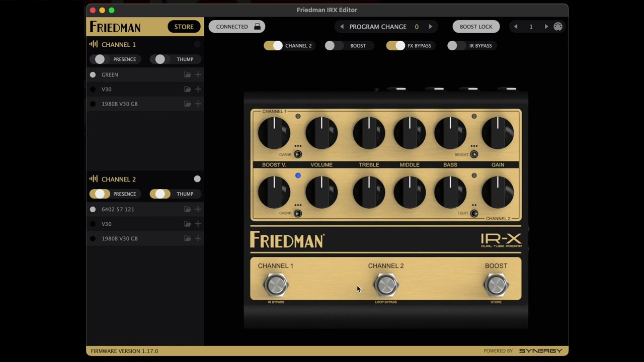The height and width of the screenshot is (362, 644).
Task: Open folder icon for Channel 2 V30
Action: coord(187,224)
